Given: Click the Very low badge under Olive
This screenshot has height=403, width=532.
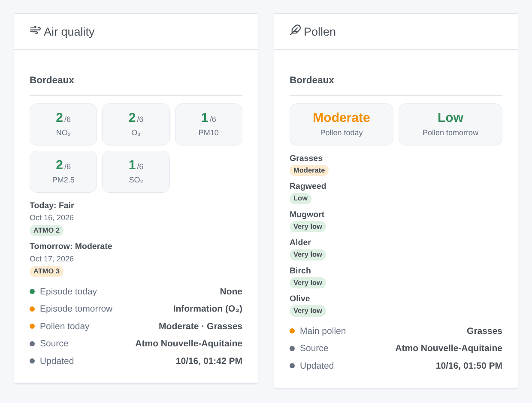Looking at the screenshot, I should (308, 311).
